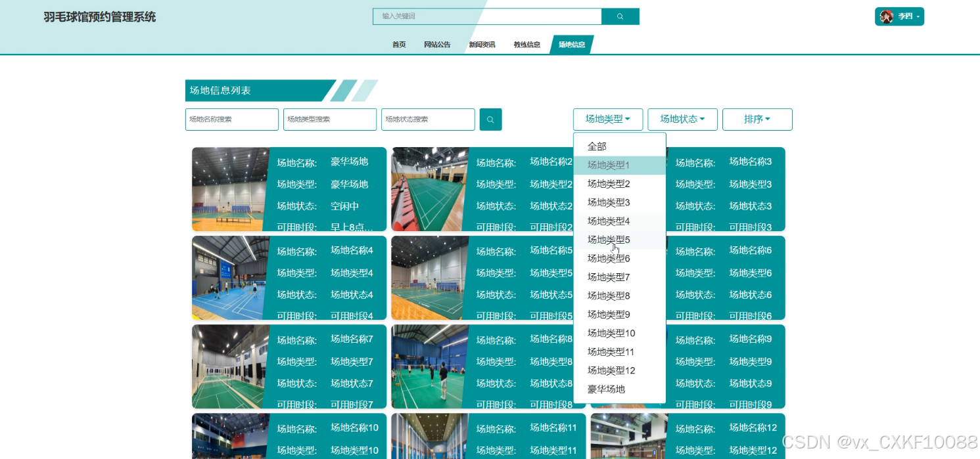980x459 pixels.
Task: Click the 场地名称10 card title
Action: [354, 427]
